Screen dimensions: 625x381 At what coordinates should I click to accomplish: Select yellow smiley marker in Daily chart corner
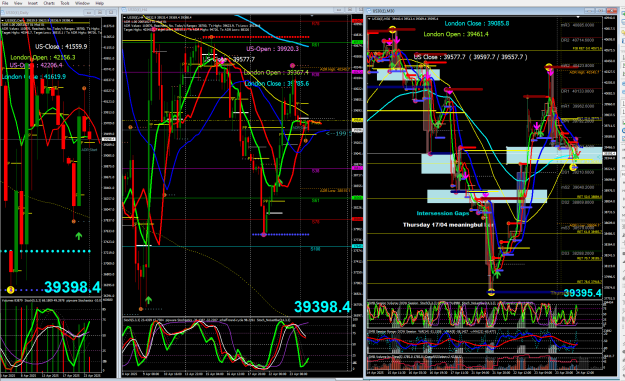(10, 290)
